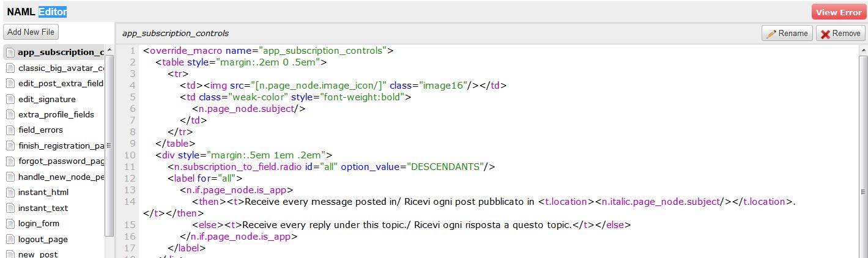Click the file icon next to instant_html
The height and width of the screenshot is (258, 868).
point(10,193)
